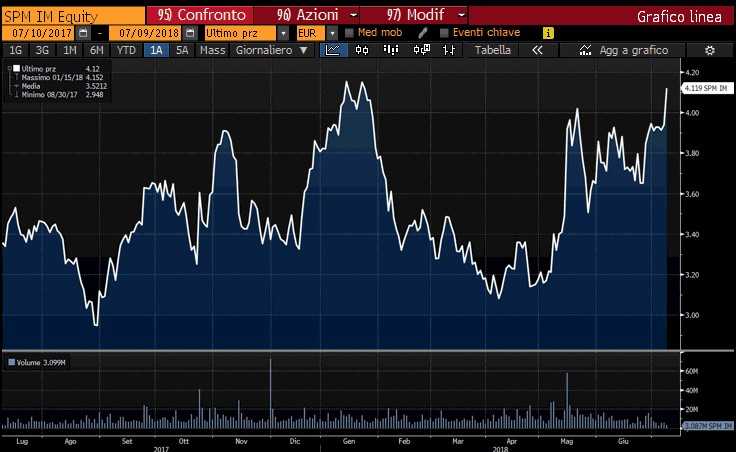Toggle the Eventi chiave checkbox

point(444,33)
